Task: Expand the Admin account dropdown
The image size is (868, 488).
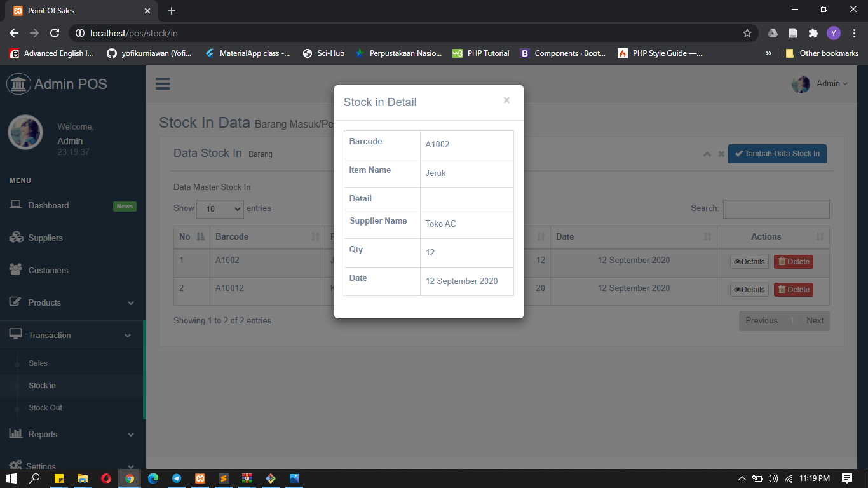Action: (x=828, y=83)
